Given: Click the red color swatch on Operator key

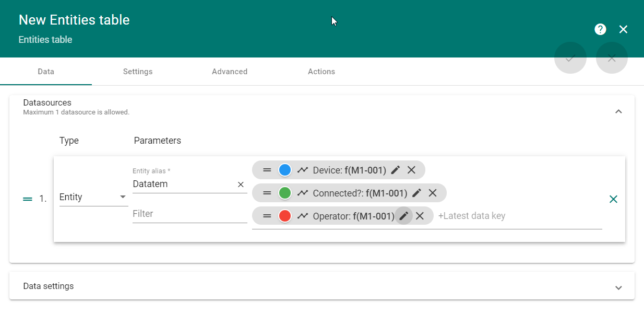Looking at the screenshot, I should coord(284,215).
